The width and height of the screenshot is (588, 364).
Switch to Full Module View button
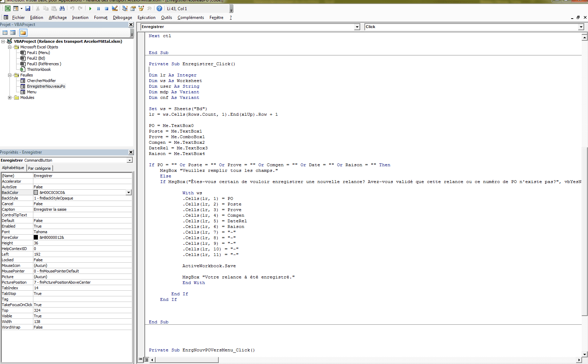[146, 359]
